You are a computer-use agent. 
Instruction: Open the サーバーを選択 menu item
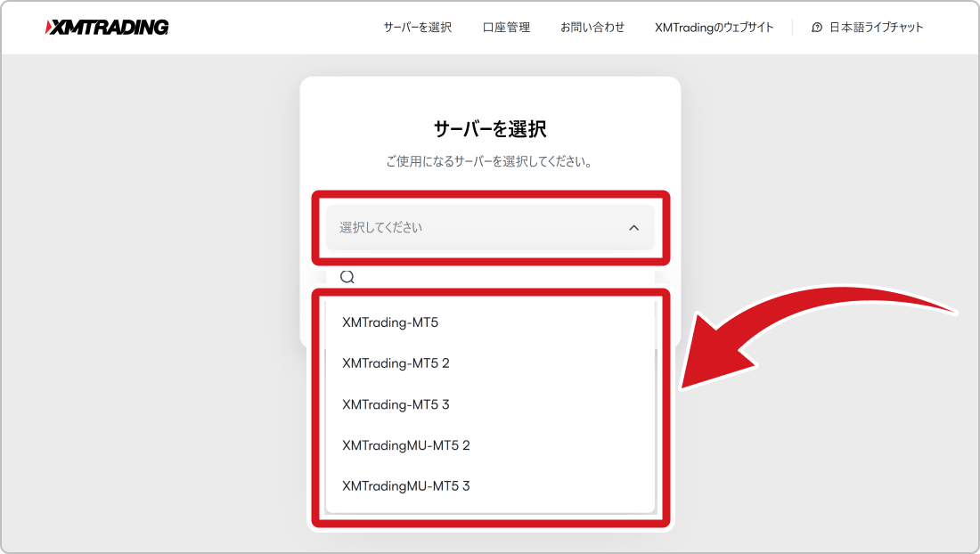(418, 28)
